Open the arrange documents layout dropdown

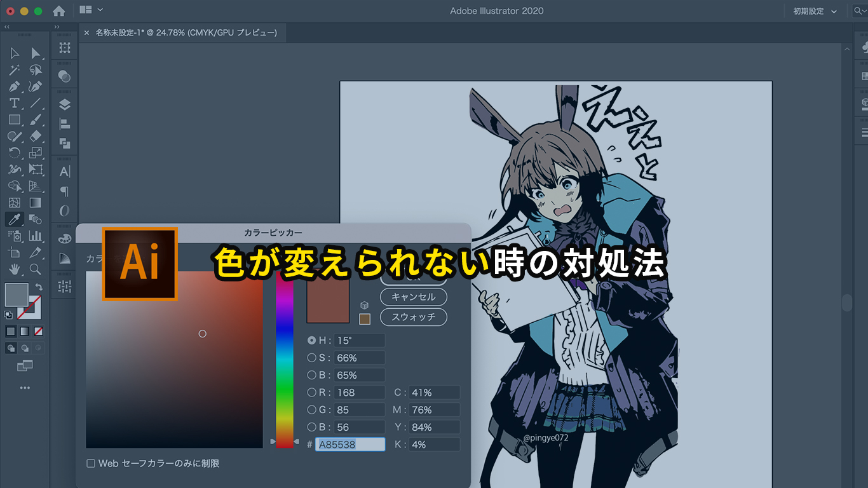point(92,10)
